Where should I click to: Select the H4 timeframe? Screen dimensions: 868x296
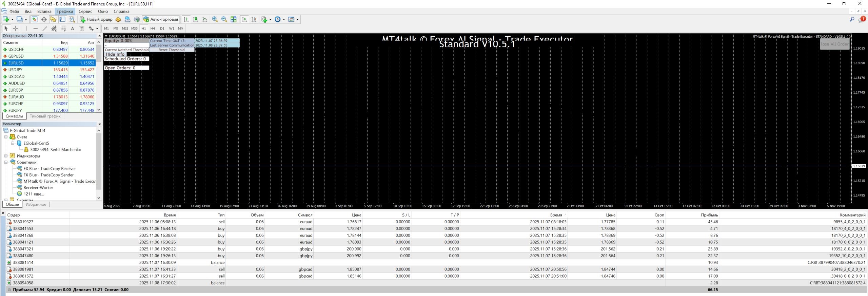(x=153, y=29)
